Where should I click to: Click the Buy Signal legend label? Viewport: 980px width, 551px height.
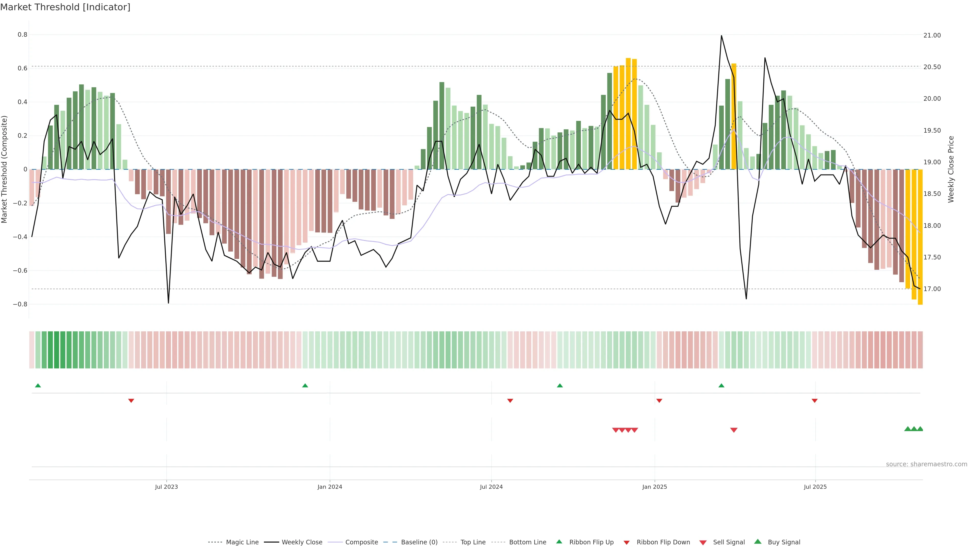pyautogui.click(x=784, y=542)
